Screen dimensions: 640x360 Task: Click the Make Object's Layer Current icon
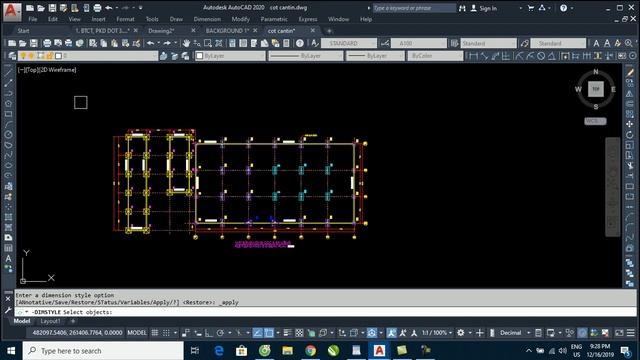coord(164,56)
